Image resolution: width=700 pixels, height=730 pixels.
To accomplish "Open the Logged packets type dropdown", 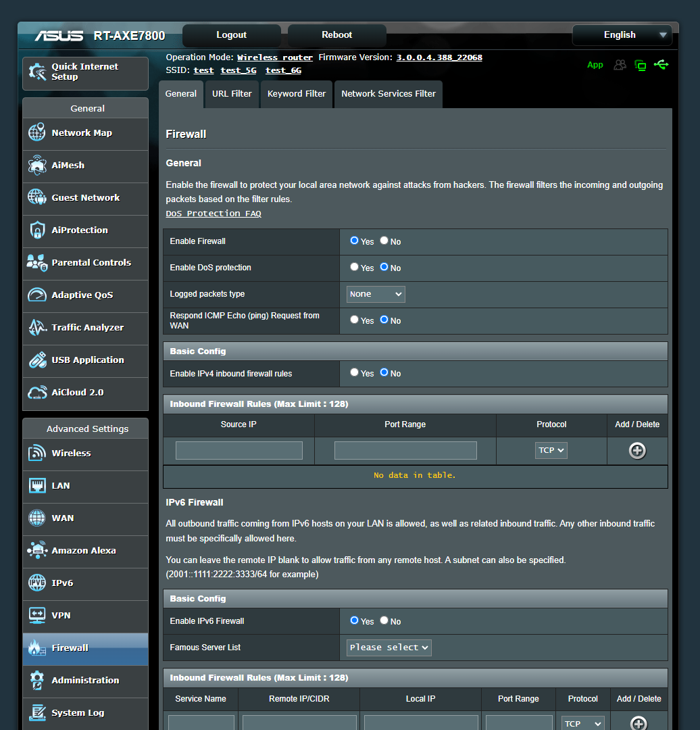I will click(376, 294).
